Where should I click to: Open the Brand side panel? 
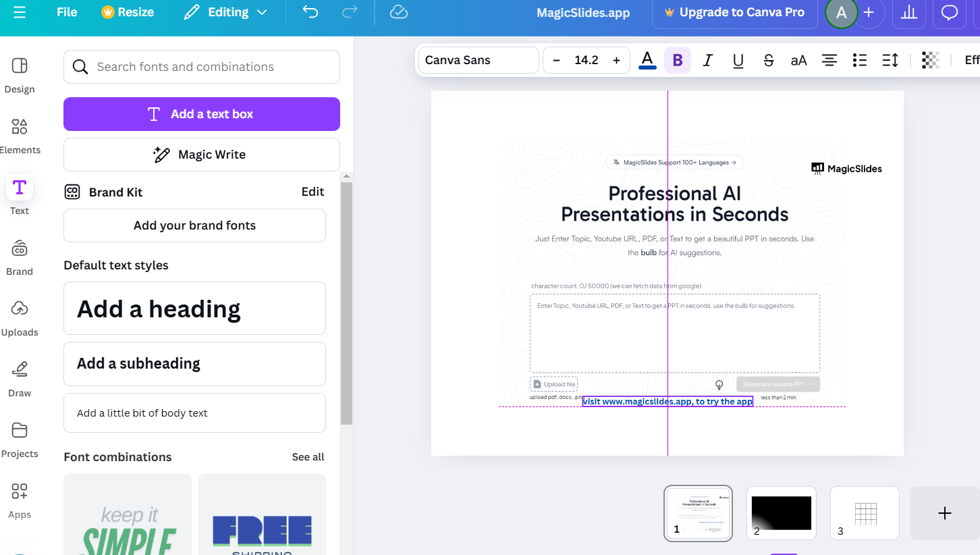pos(20,257)
